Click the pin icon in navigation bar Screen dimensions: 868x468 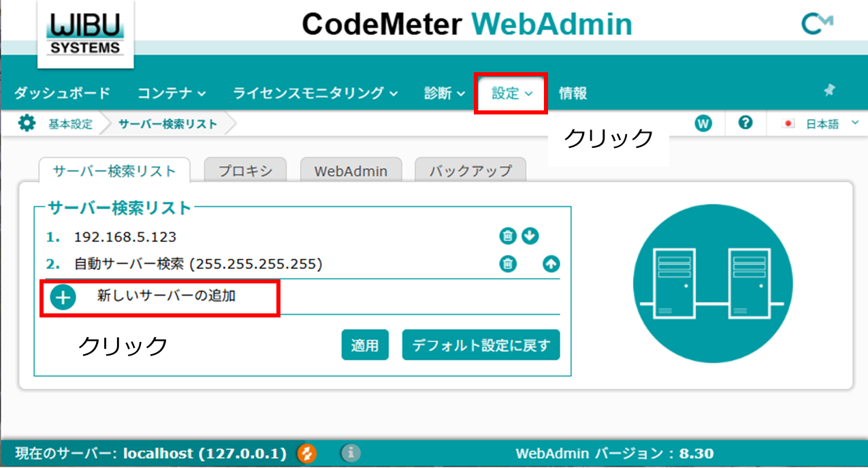829,91
